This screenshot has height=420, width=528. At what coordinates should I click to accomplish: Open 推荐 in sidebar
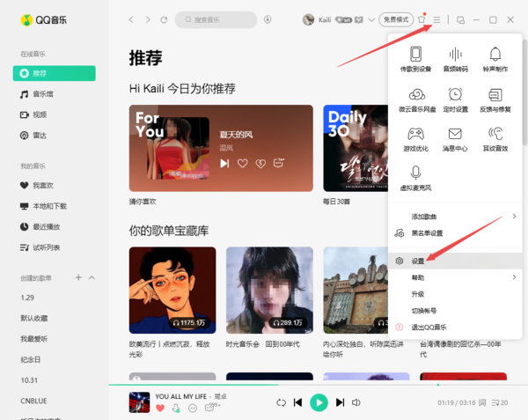tap(55, 73)
